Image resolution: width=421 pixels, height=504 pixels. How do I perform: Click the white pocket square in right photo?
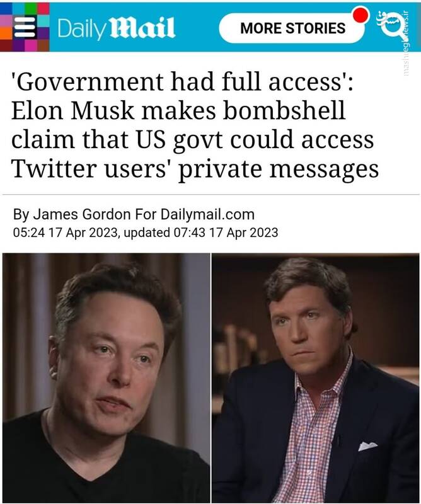(367, 446)
